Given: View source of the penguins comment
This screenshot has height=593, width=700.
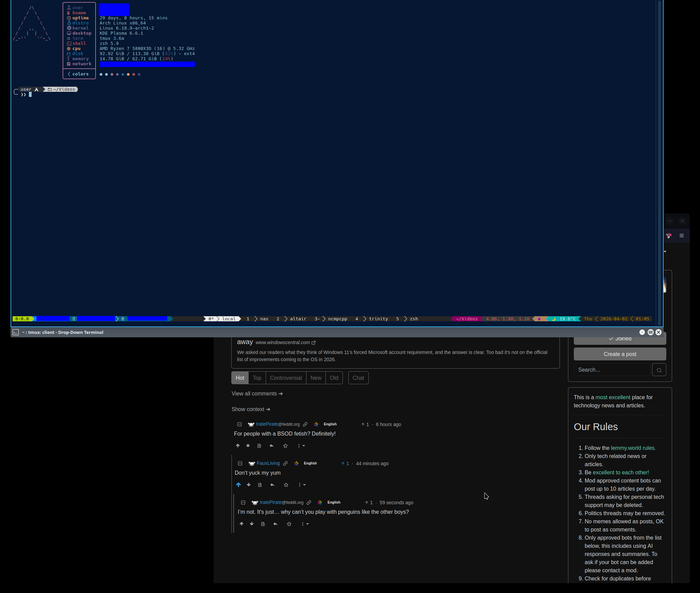Looking at the screenshot, I should tap(263, 524).
